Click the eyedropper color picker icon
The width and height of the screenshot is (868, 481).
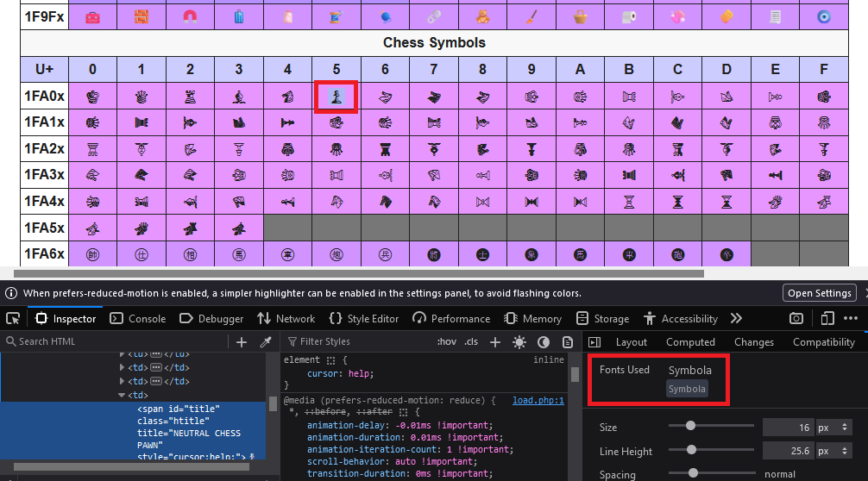(x=266, y=342)
